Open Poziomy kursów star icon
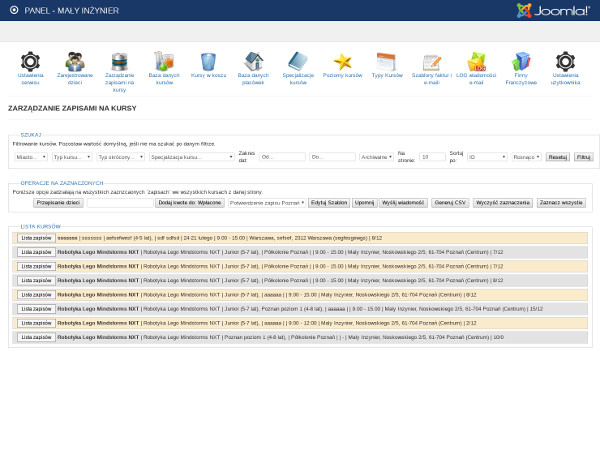 [x=342, y=62]
